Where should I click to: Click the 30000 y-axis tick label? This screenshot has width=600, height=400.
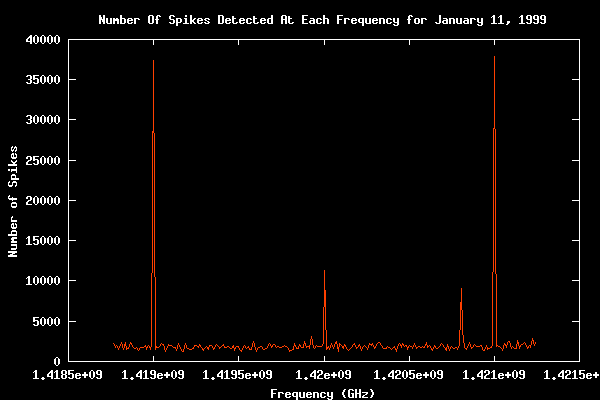43,120
